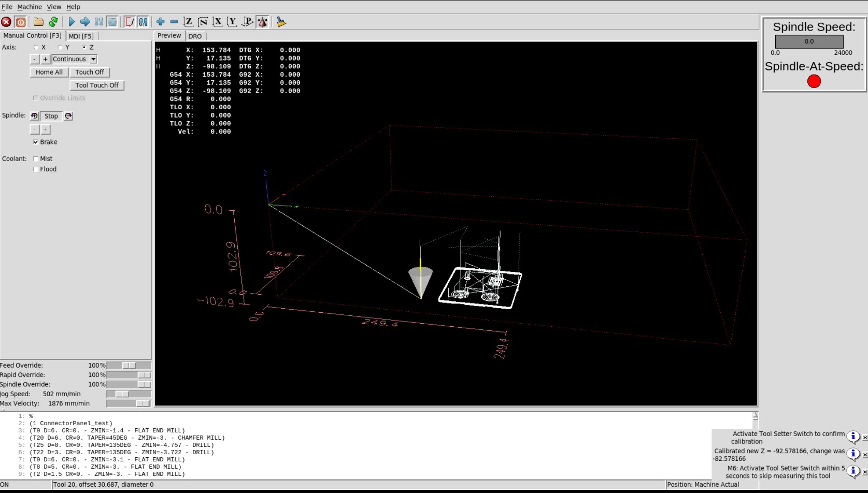
Task: Switch to front view Y icon
Action: [x=232, y=22]
